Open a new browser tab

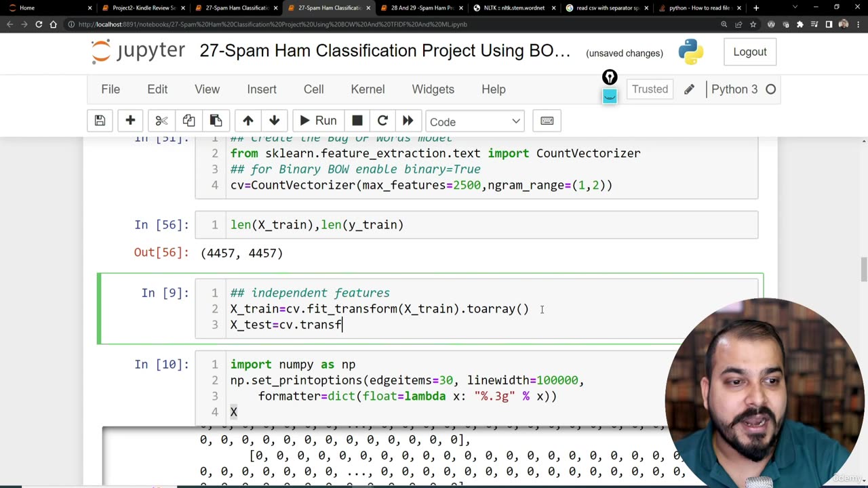(756, 7)
